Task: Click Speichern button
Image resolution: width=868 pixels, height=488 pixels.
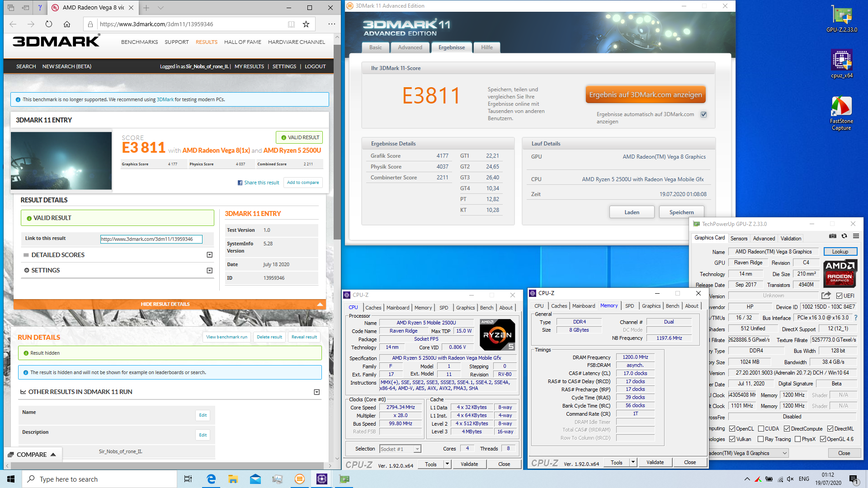Action: [681, 212]
